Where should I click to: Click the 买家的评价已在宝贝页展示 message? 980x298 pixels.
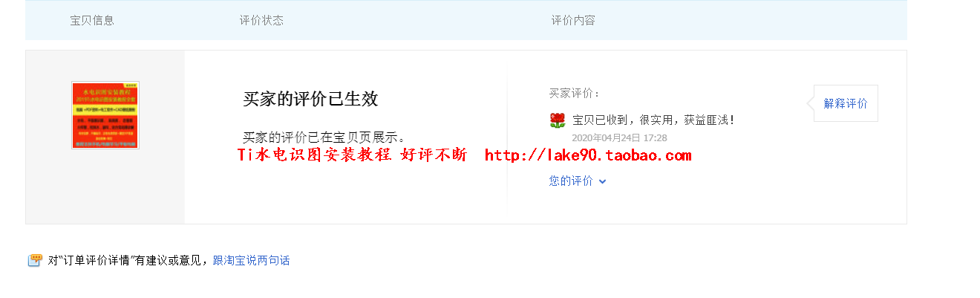tap(325, 137)
